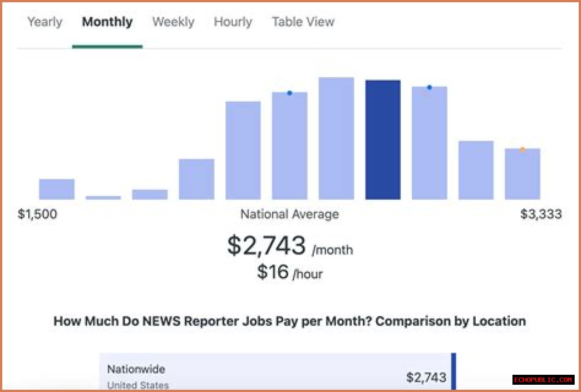
Task: Click the shortest bar in the histogram
Action: click(103, 197)
